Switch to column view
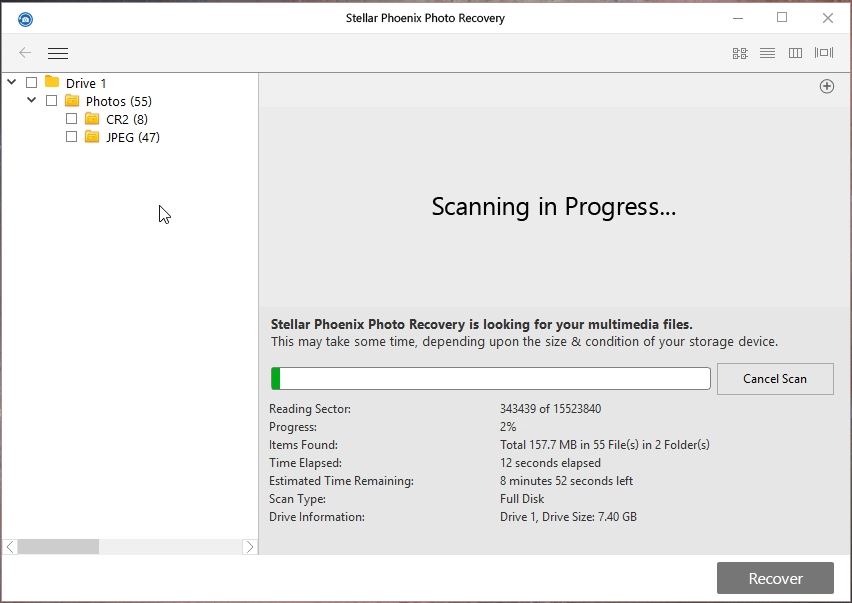852x603 pixels. (x=795, y=53)
